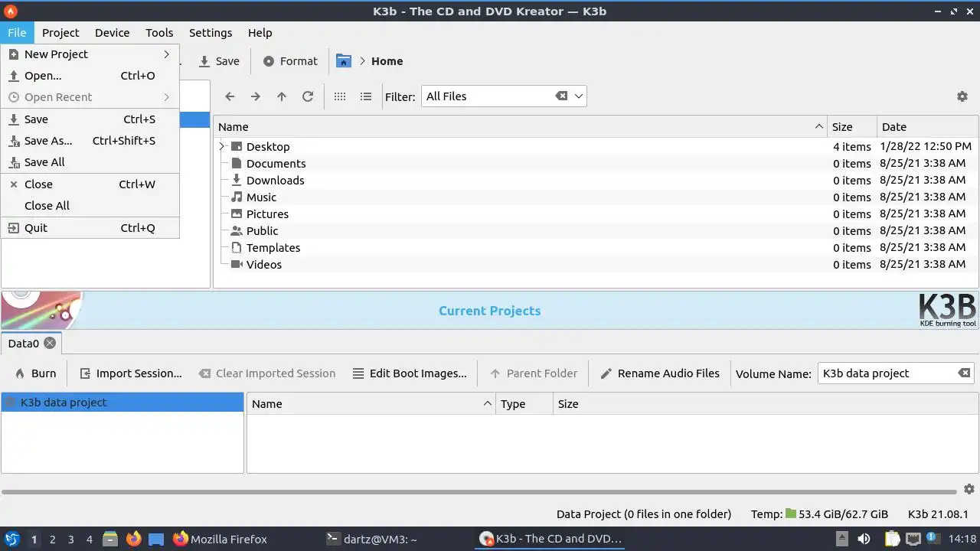Click the Home breadcrumb label
This screenshot has width=980, height=551.
click(x=387, y=61)
